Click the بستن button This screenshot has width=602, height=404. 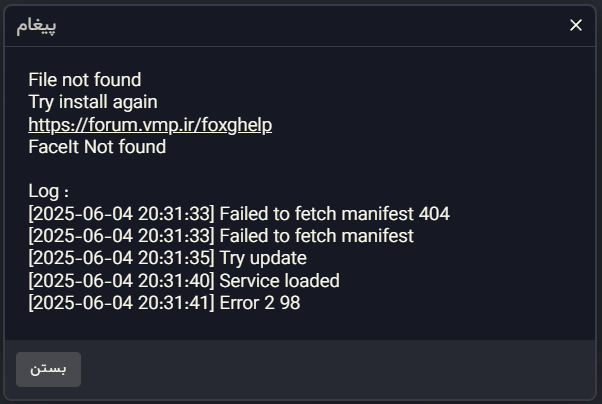coord(48,369)
